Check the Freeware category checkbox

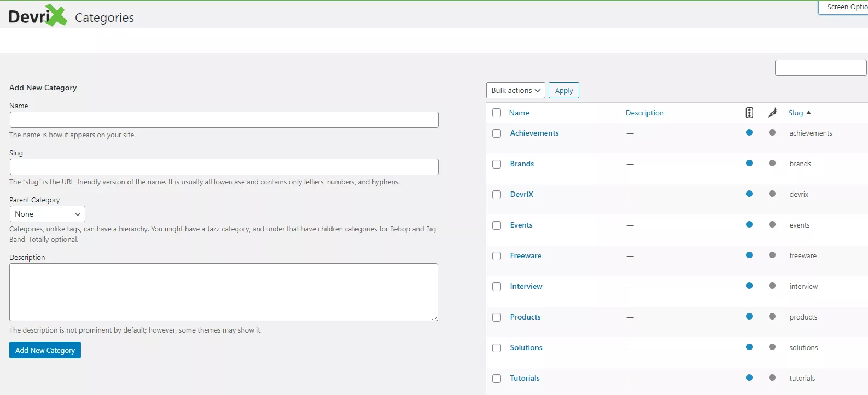497,256
